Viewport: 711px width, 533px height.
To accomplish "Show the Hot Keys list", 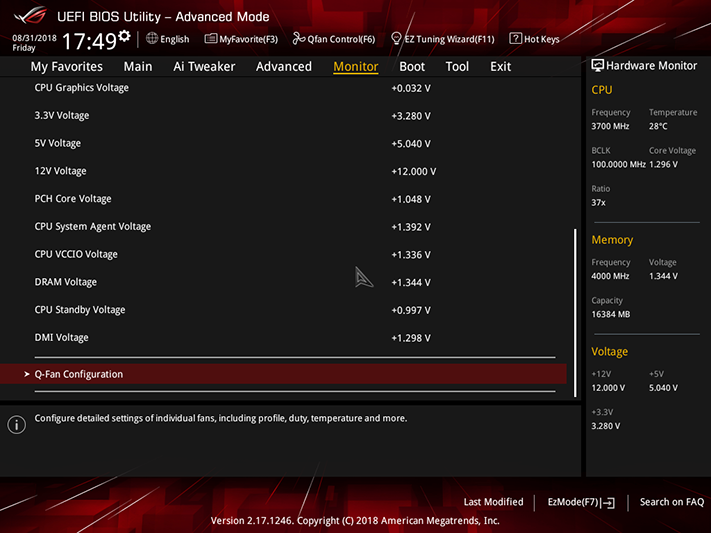I will coord(541,39).
